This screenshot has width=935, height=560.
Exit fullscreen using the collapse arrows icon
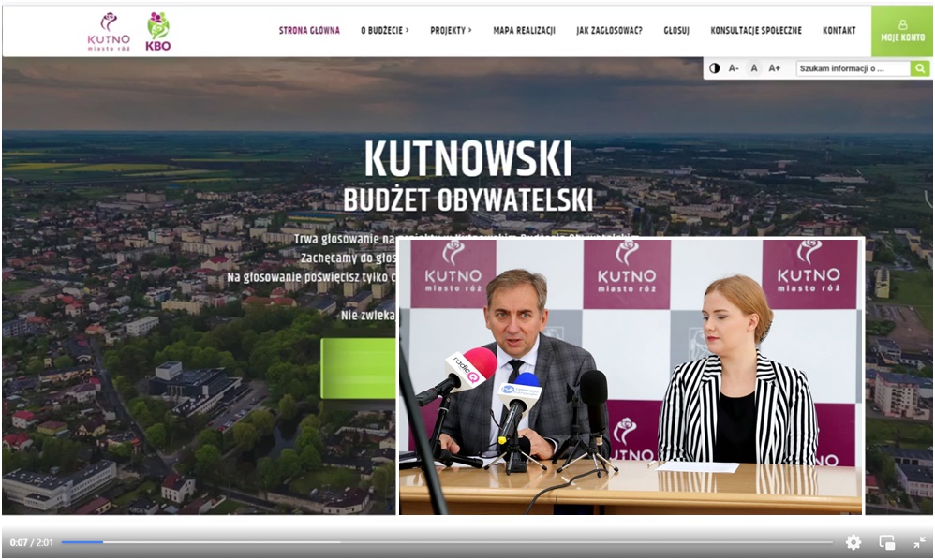[919, 542]
